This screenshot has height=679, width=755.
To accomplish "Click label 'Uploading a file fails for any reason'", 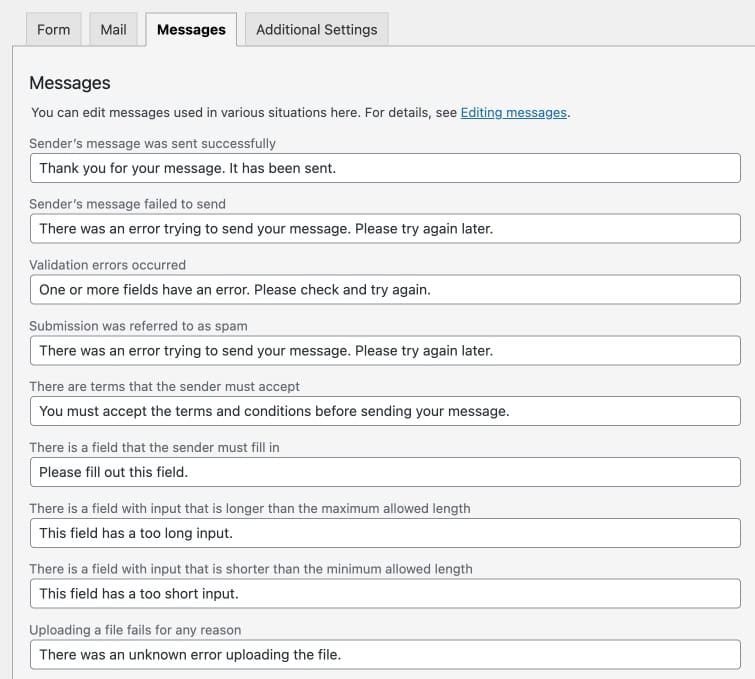I will click(135, 630).
